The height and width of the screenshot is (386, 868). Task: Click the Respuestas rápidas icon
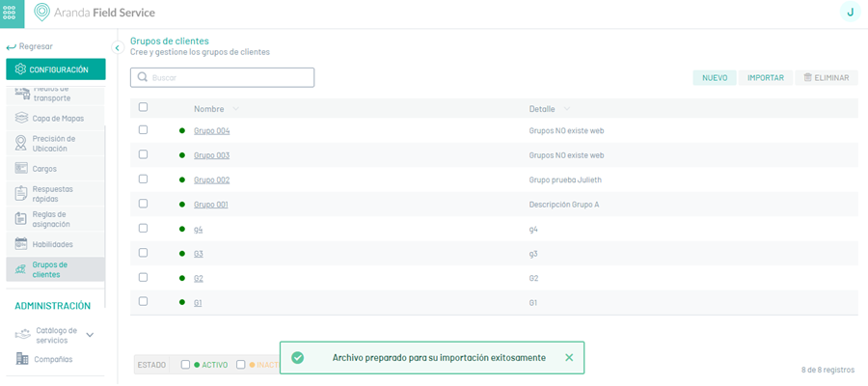click(21, 194)
